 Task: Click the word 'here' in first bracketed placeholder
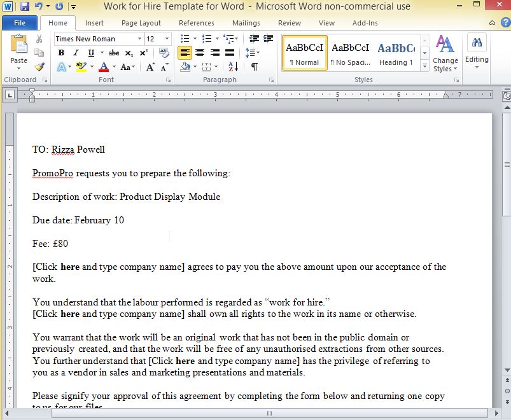pyautogui.click(x=70, y=267)
